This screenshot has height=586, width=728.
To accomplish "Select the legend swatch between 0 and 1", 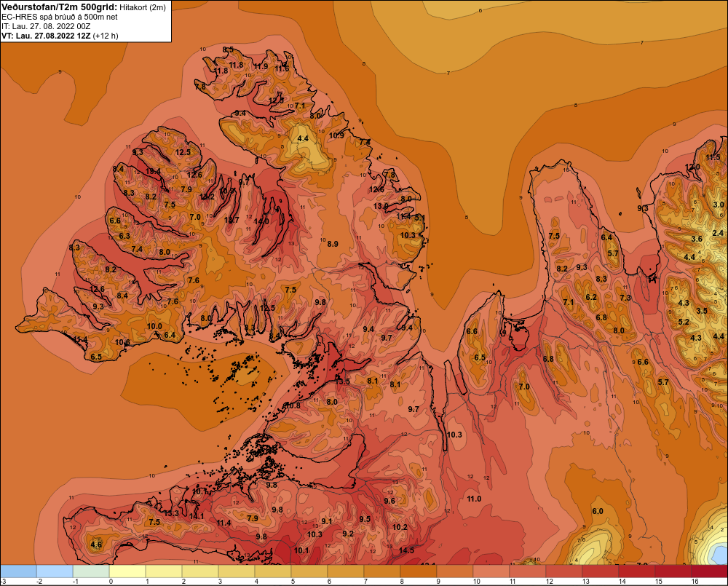I will coord(127,571).
